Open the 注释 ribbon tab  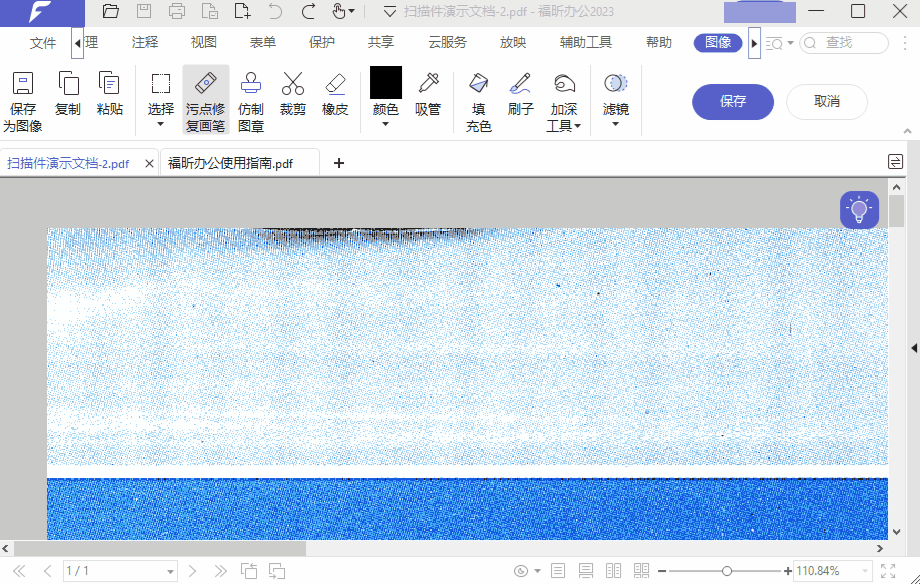pyautogui.click(x=145, y=43)
